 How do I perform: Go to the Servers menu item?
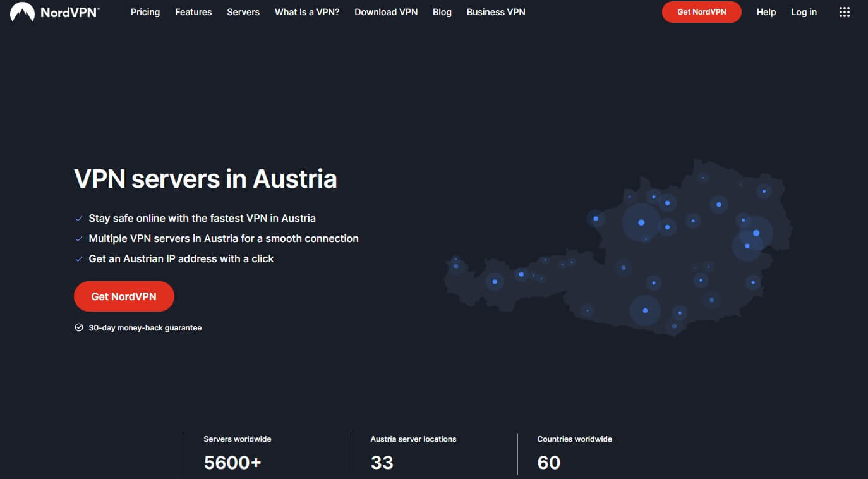(243, 12)
